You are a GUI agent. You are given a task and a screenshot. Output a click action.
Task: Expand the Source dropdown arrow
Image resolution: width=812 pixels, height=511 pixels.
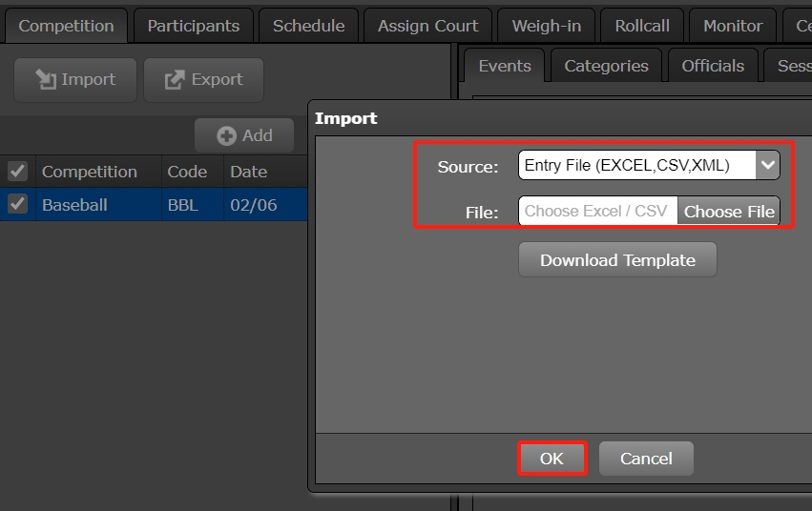click(767, 165)
